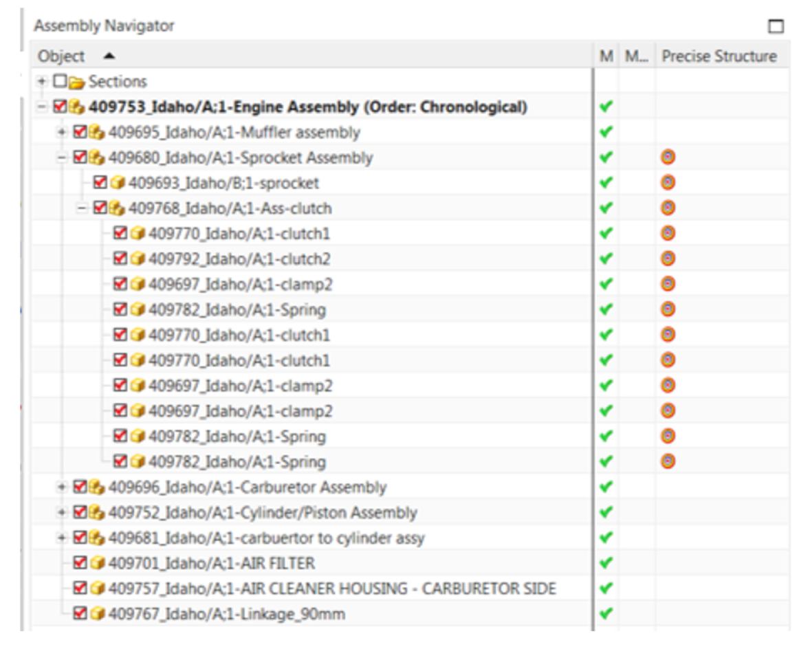
Task: Uncheck the AIR FILTER checkbox
Action: [80, 563]
